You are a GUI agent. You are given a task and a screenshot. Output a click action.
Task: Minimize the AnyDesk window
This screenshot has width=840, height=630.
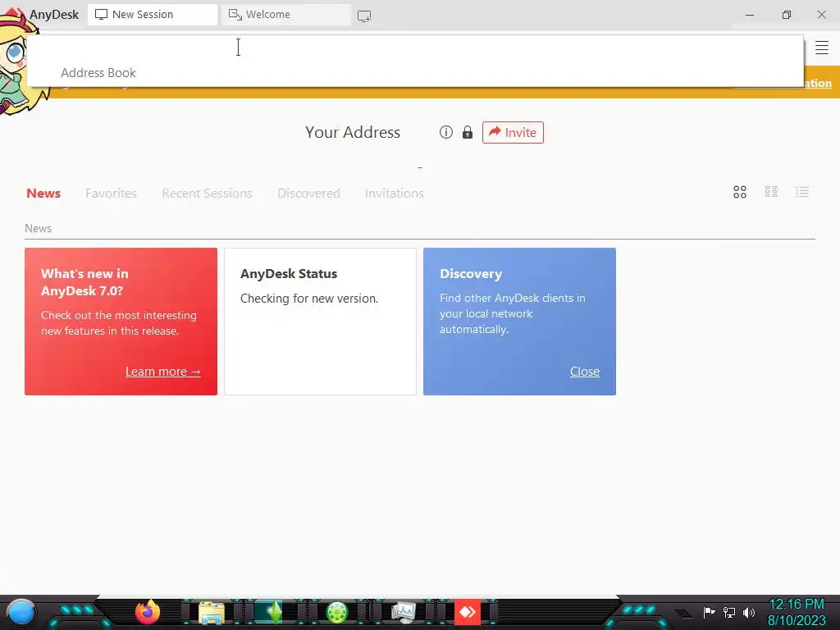[750, 15]
